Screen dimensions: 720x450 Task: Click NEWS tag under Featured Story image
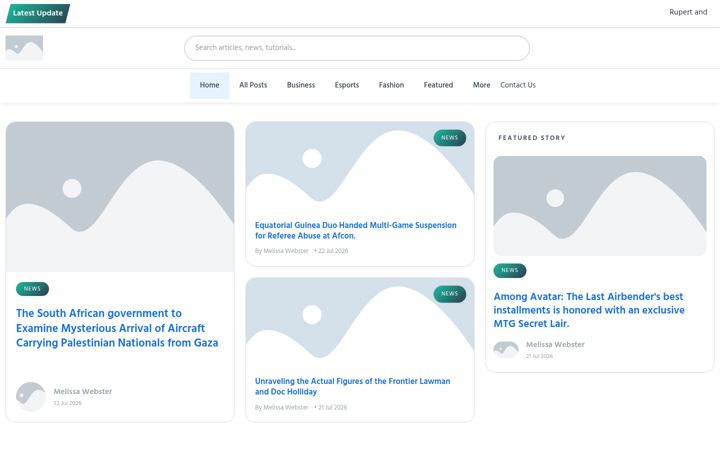[510, 270]
